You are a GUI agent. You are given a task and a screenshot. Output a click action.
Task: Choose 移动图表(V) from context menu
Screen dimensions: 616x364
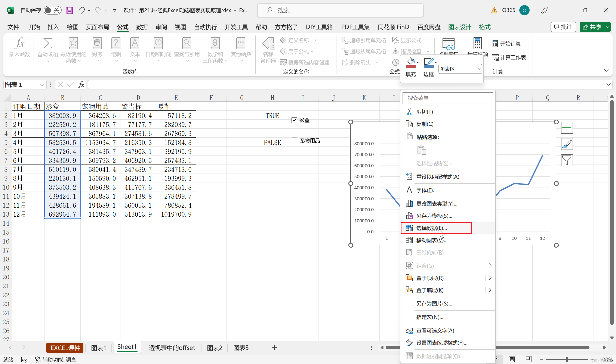[448, 240]
